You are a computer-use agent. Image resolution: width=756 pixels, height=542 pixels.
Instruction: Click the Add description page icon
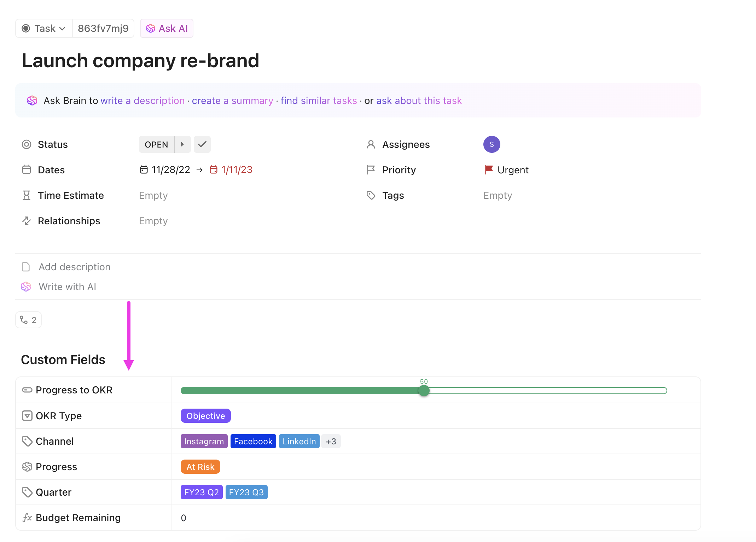click(x=26, y=267)
